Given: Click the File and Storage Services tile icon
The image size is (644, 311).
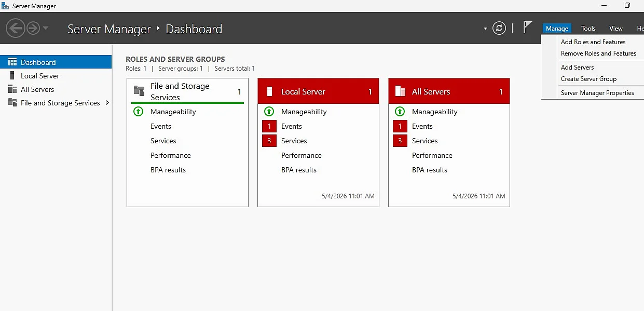Looking at the screenshot, I should 139,91.
